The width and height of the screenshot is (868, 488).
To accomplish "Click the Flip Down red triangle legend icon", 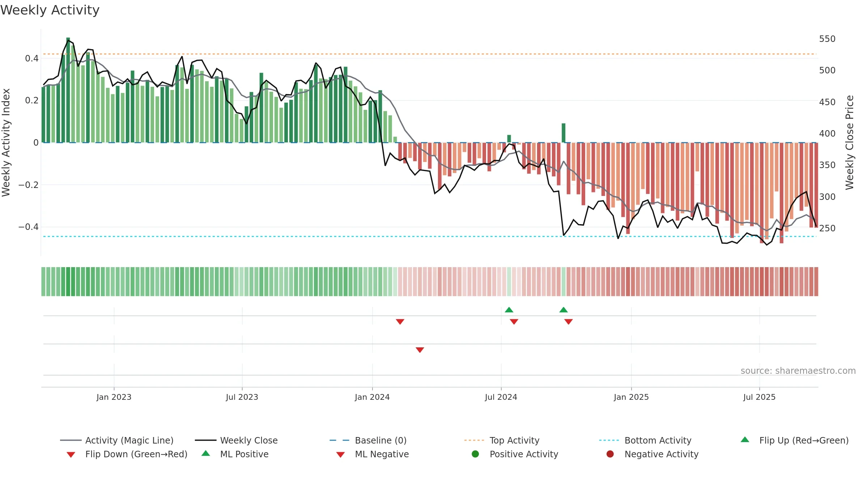I will pyautogui.click(x=71, y=455).
